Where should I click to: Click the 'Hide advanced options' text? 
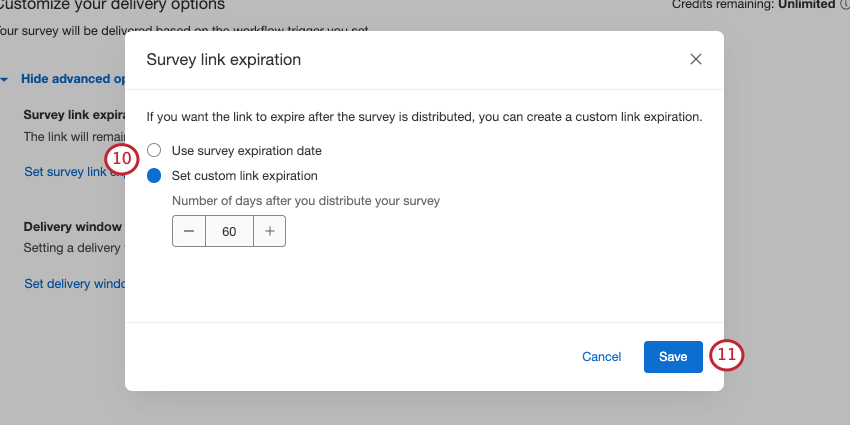[72, 78]
